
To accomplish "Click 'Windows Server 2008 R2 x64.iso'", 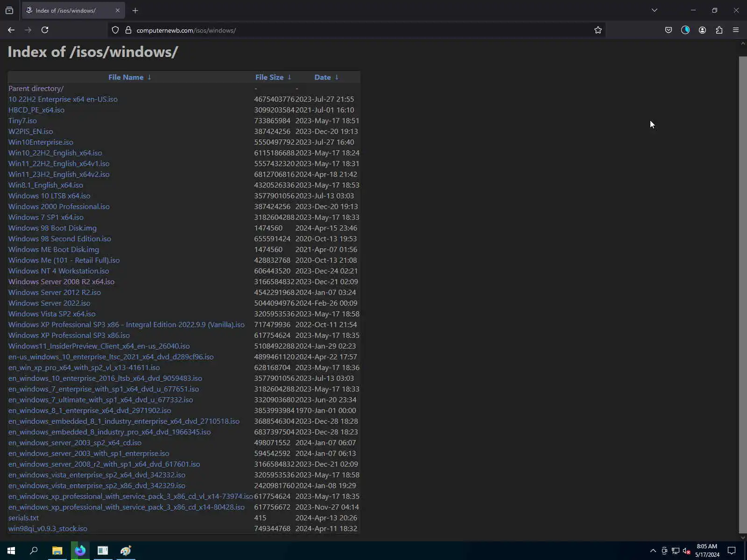I will click(61, 282).
